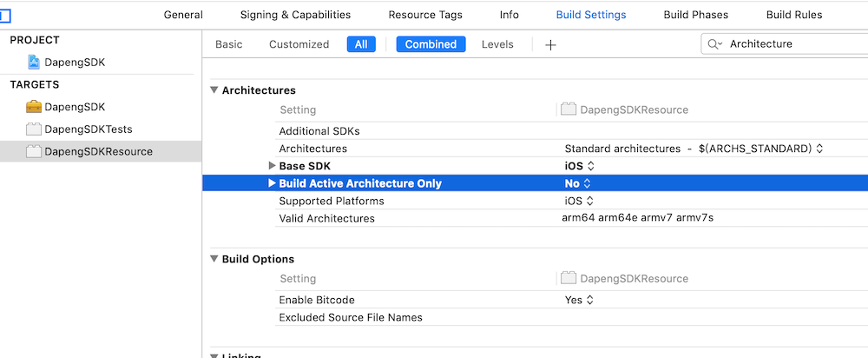Click the plus icon to add build setting
This screenshot has height=358, width=868.
[x=550, y=45]
